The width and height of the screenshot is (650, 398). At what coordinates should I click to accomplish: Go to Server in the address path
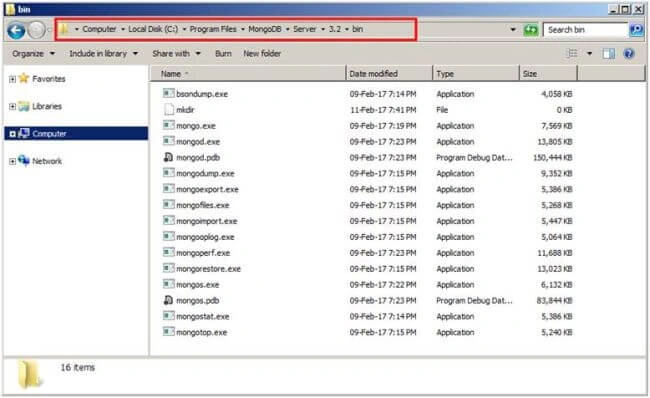[305, 29]
